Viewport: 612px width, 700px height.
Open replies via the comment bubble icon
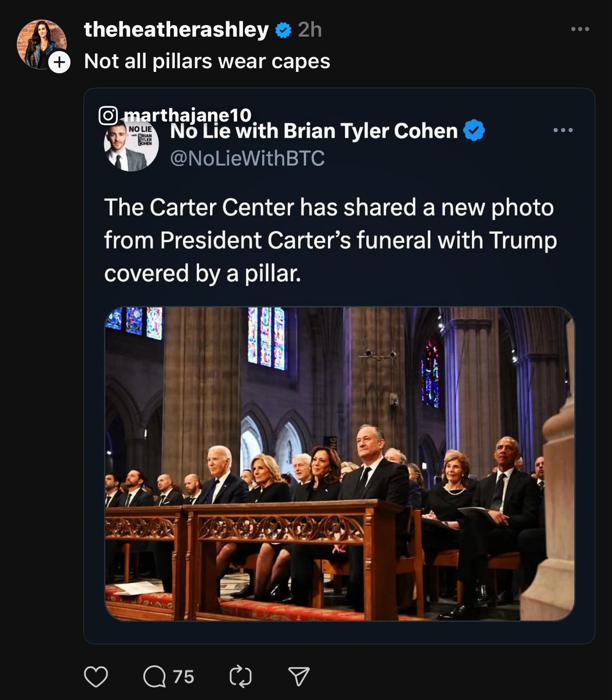tap(154, 676)
